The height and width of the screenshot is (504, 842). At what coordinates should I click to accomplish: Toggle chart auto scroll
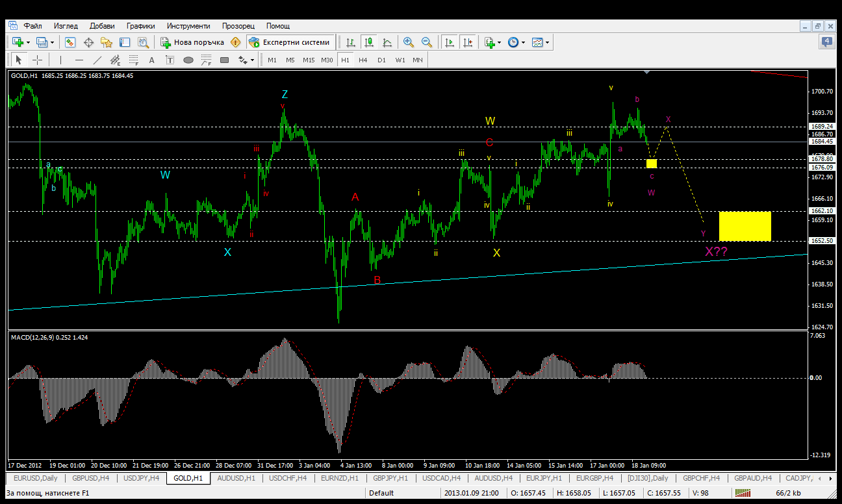[449, 42]
